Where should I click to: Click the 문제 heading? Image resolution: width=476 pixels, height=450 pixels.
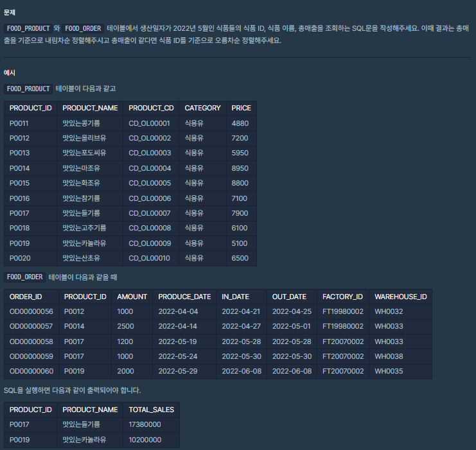10,12
